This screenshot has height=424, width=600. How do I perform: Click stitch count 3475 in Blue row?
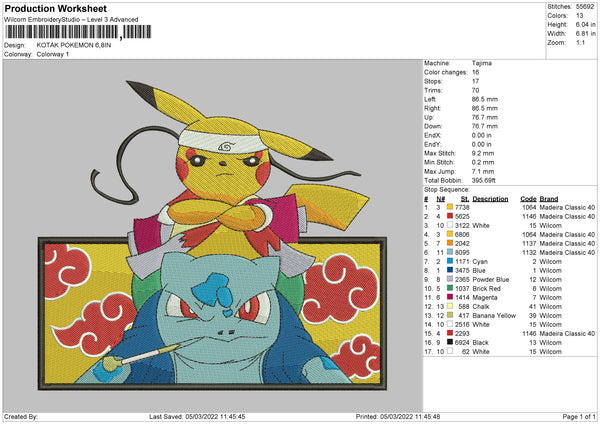click(x=462, y=271)
